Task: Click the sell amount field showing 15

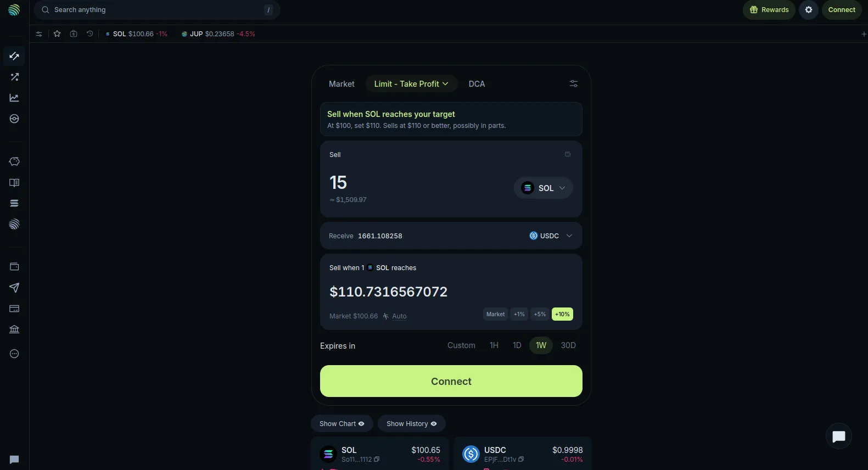Action: tap(338, 182)
